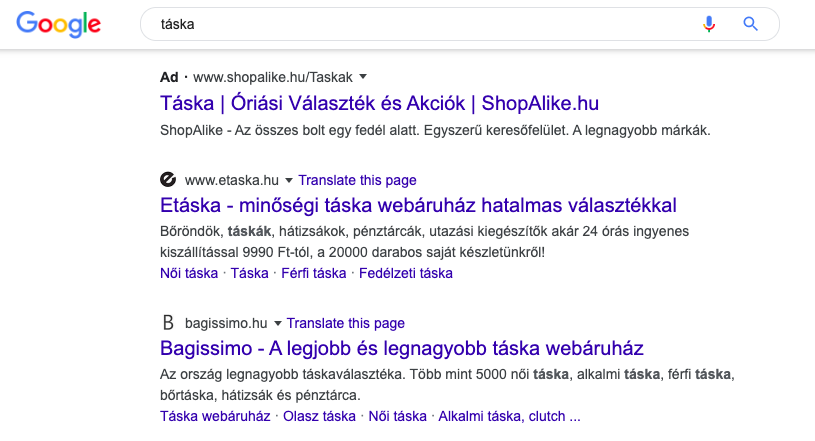The width and height of the screenshot is (815, 441).
Task: Open dropdown arrow next to bagissimo.hu
Action: 278,324
